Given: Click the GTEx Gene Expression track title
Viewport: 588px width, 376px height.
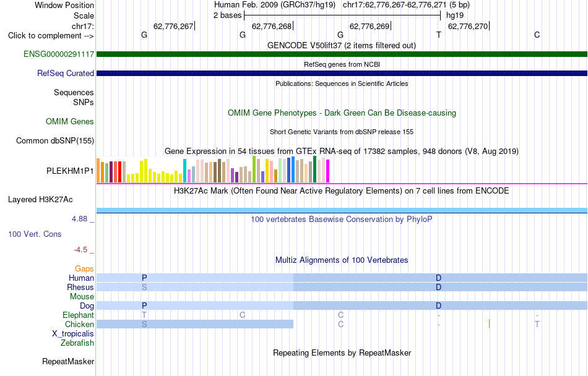Looking at the screenshot, I should tap(342, 152).
